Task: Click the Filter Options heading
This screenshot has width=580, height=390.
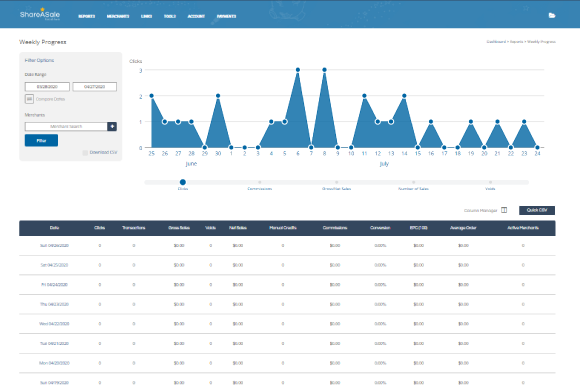Action: click(39, 60)
